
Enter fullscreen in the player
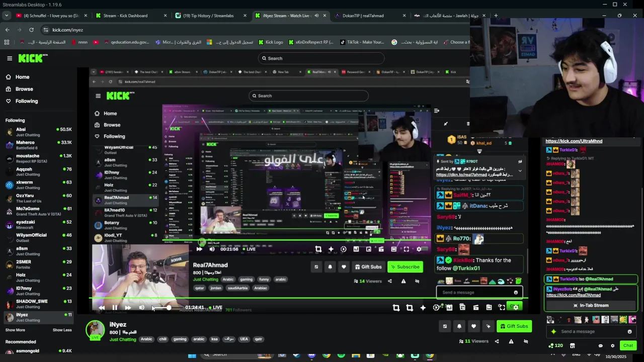point(502,307)
